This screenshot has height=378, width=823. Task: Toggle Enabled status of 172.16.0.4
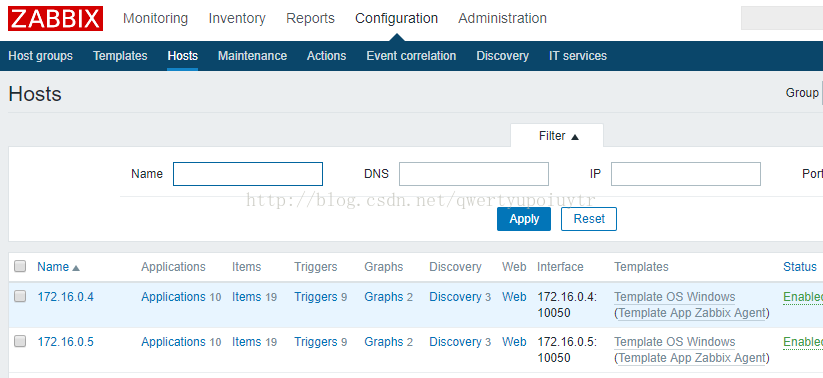point(803,297)
